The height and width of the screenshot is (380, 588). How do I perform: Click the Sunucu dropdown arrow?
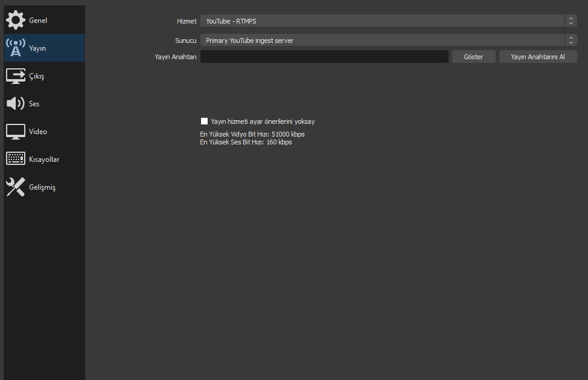(570, 40)
